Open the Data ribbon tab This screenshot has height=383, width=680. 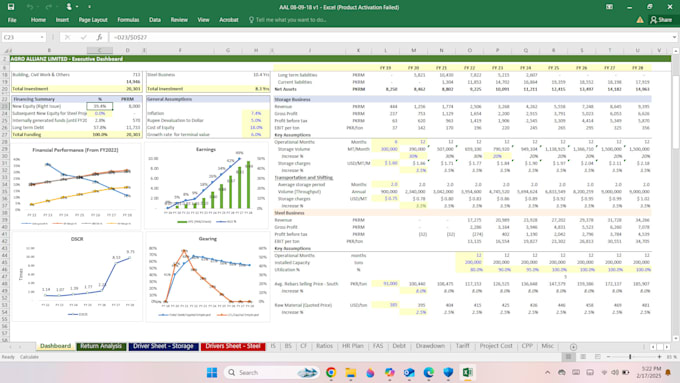pyautogui.click(x=155, y=20)
